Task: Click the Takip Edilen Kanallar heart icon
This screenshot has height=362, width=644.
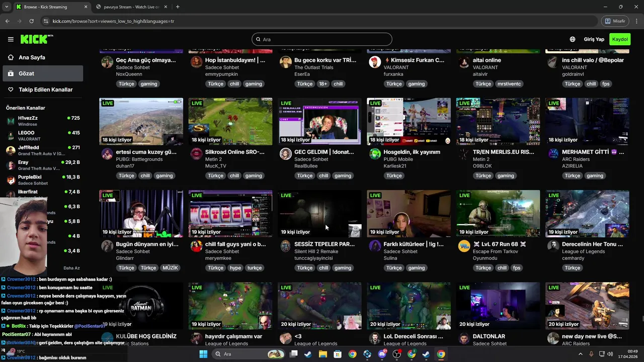Action: pos(11,89)
